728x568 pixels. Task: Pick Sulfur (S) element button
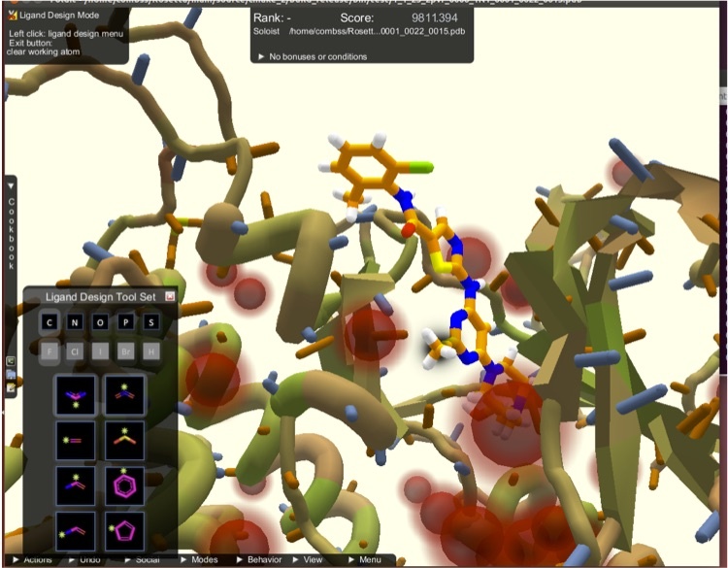point(151,323)
